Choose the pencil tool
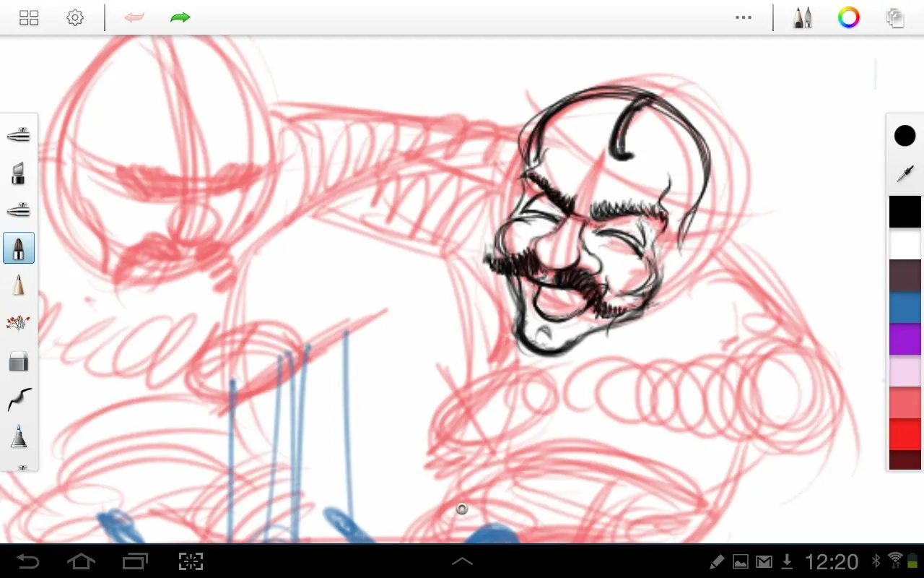 point(19,285)
